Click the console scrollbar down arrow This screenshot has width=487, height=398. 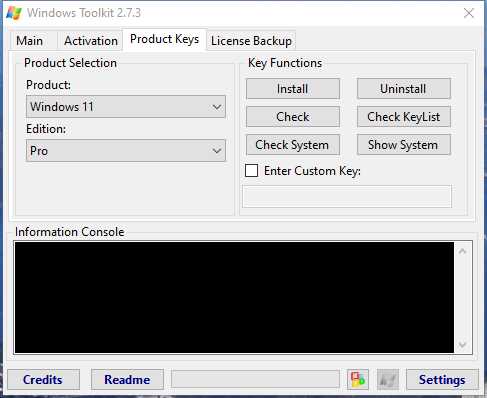pos(463,344)
